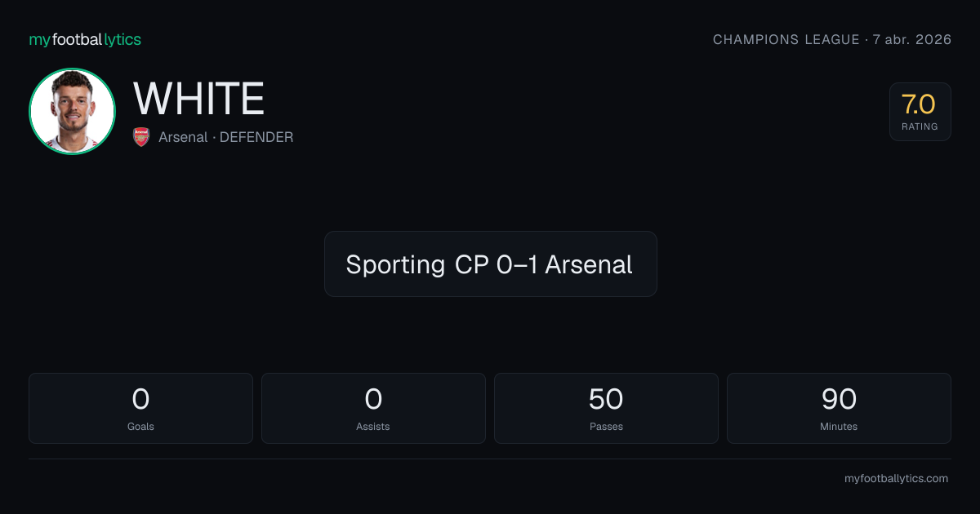Click the myfootballytics logo
This screenshot has width=980, height=514.
[85, 39]
